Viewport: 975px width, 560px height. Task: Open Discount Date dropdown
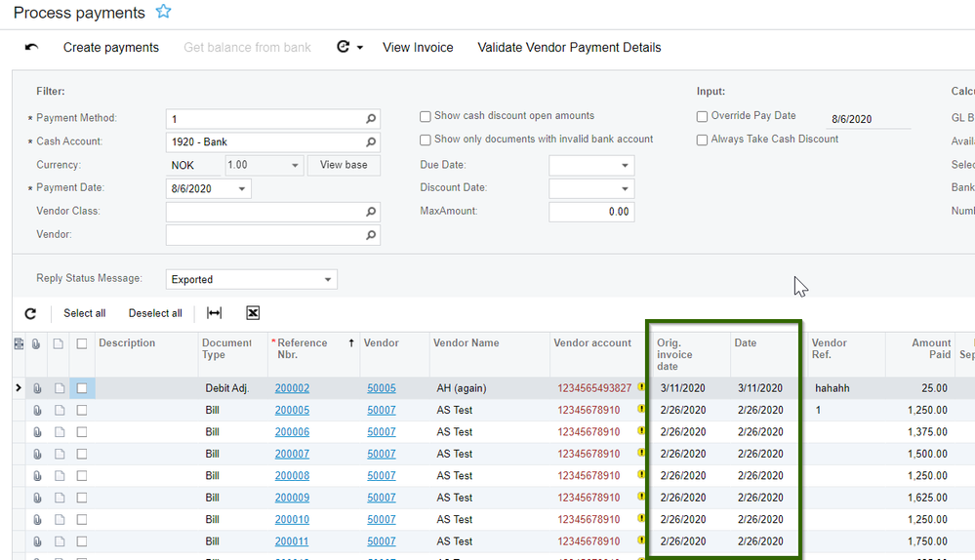(x=625, y=189)
